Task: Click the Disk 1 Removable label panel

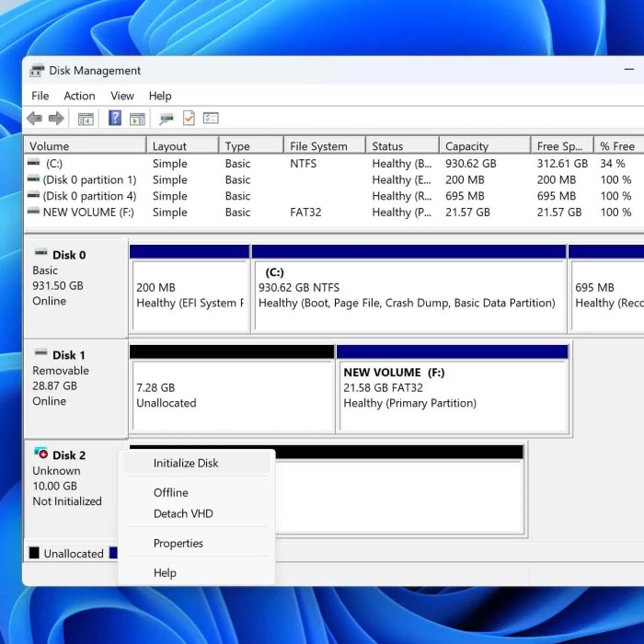Action: point(76,388)
